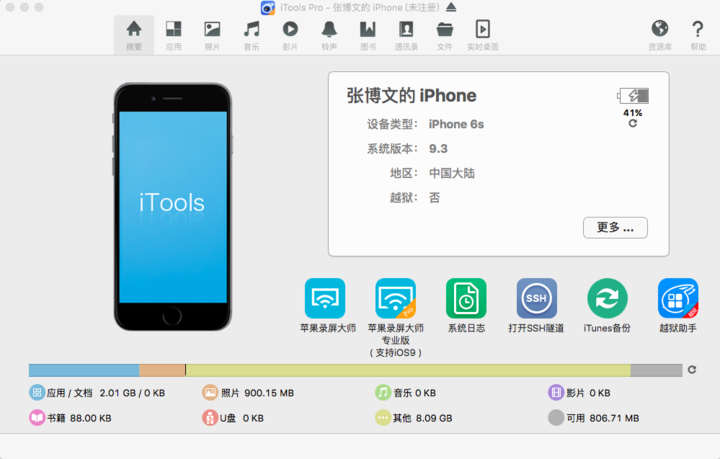This screenshot has width=720, height=459.
Task: Switch to the 照片 (Photos) section
Action: coord(212,34)
